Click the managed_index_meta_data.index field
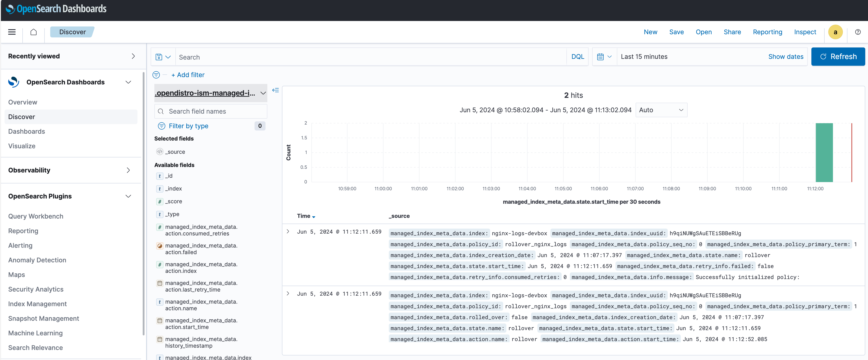 tap(208, 357)
